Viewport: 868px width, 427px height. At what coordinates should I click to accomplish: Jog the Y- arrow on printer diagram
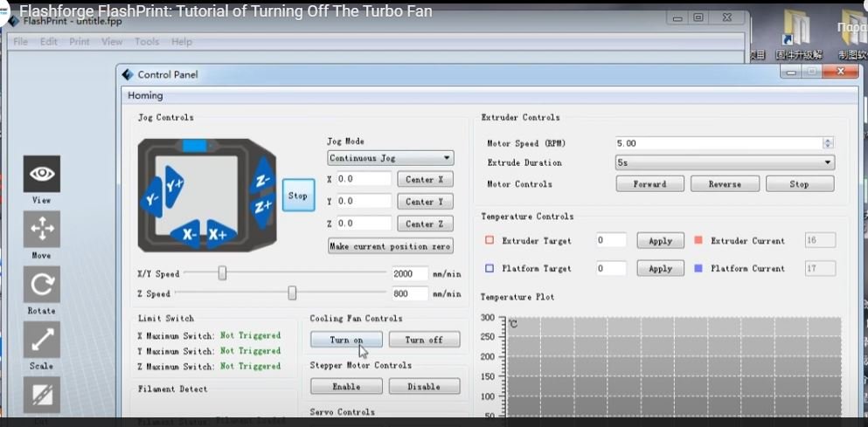pos(152,196)
